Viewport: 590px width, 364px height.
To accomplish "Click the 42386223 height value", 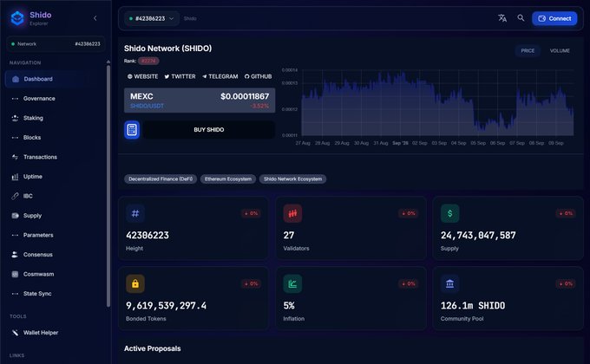I will click(147, 236).
